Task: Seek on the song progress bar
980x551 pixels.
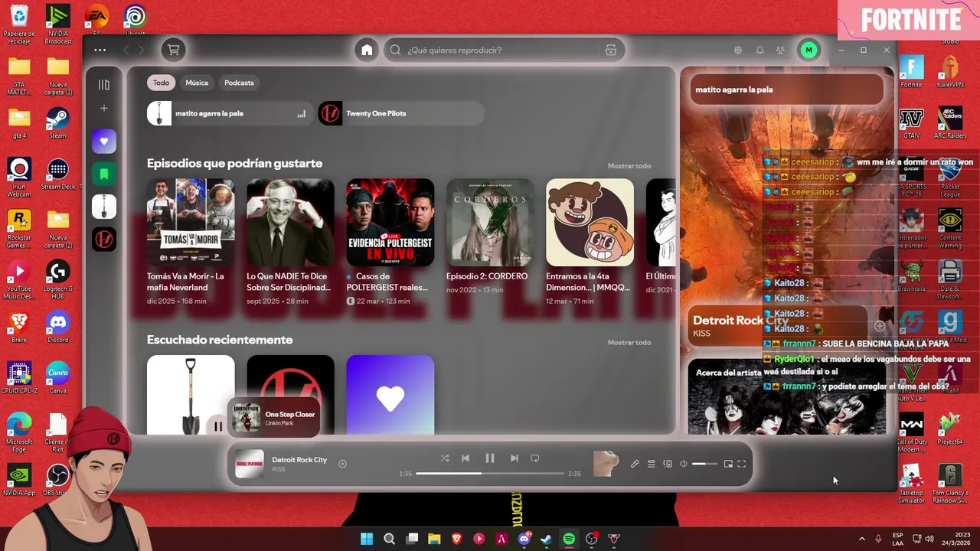Action: [x=490, y=474]
